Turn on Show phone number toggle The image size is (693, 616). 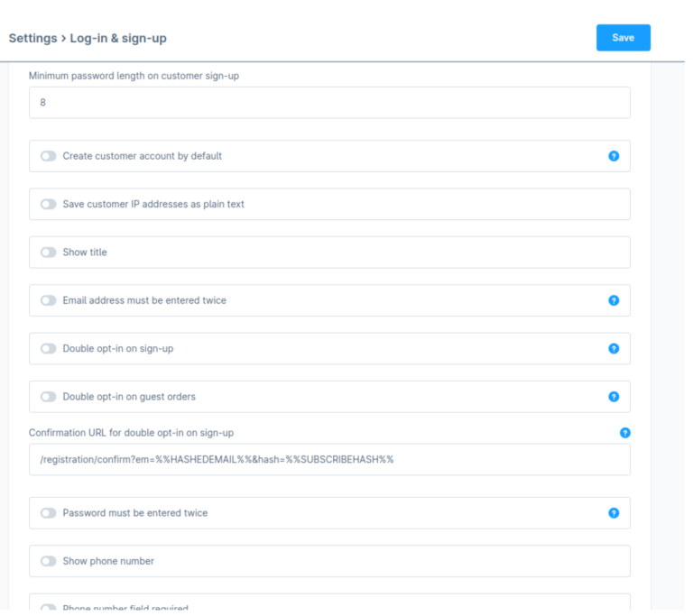coord(48,561)
